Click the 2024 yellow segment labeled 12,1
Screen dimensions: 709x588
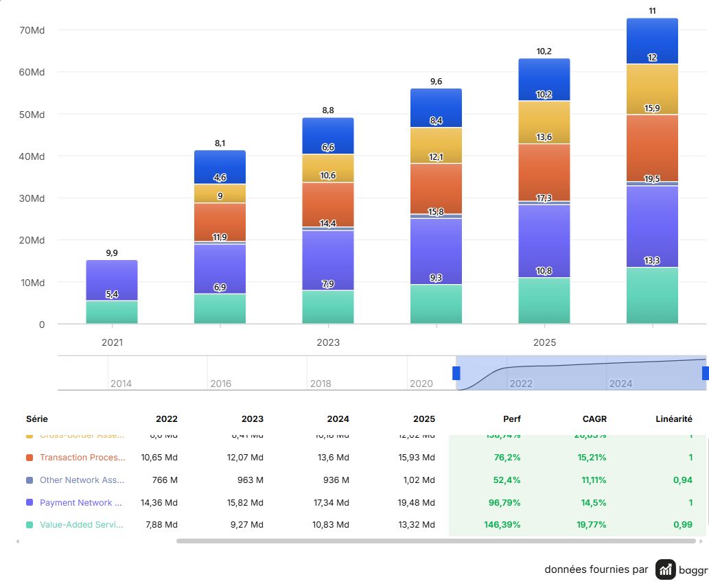436,145
